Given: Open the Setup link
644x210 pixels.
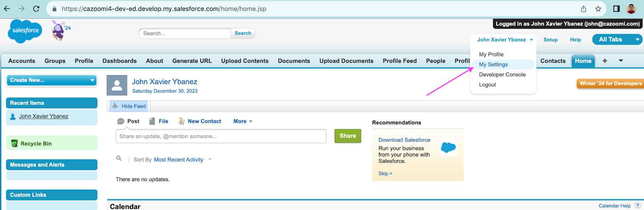Looking at the screenshot, I should (551, 40).
